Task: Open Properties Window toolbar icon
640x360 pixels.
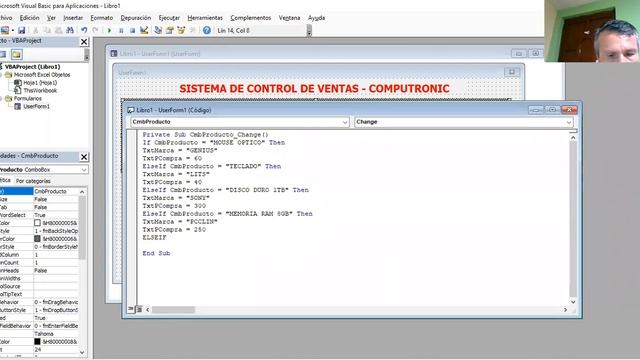Action: click(169, 30)
